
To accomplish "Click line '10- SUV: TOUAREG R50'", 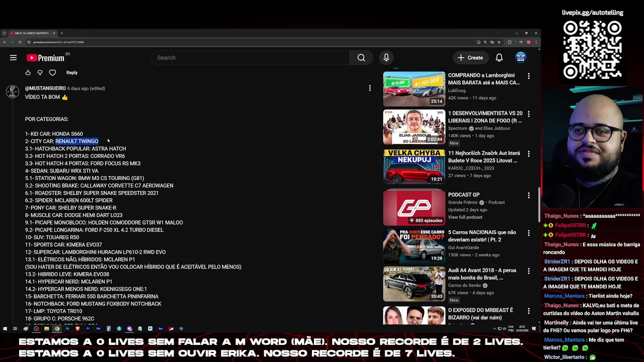I will click(x=52, y=237).
